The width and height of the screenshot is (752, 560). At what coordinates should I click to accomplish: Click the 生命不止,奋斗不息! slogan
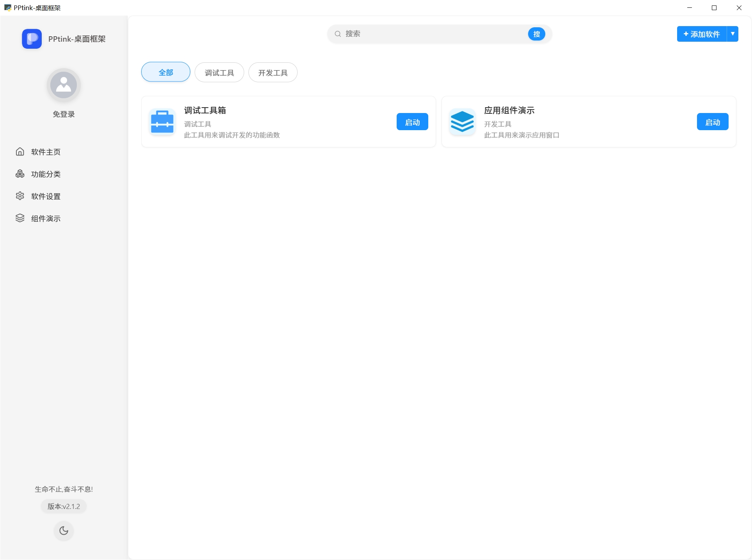point(64,489)
